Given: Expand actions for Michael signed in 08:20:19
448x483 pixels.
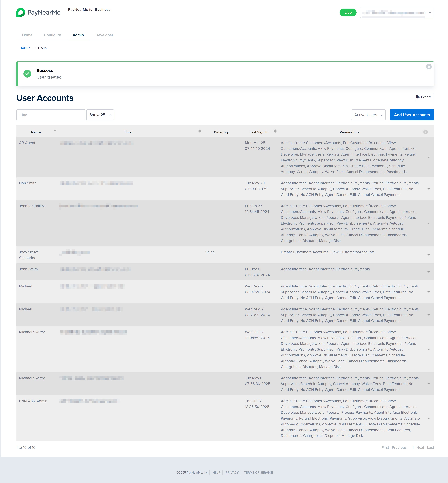Looking at the screenshot, I should 429,315.
